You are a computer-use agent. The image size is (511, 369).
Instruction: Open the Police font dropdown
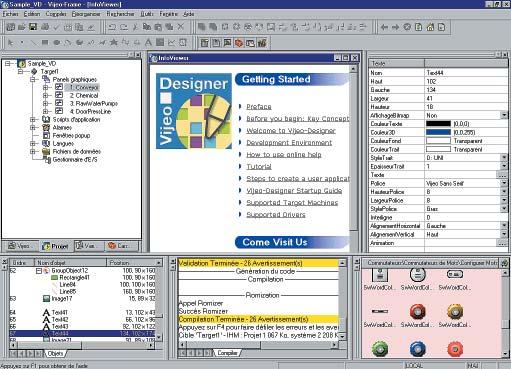pos(504,183)
